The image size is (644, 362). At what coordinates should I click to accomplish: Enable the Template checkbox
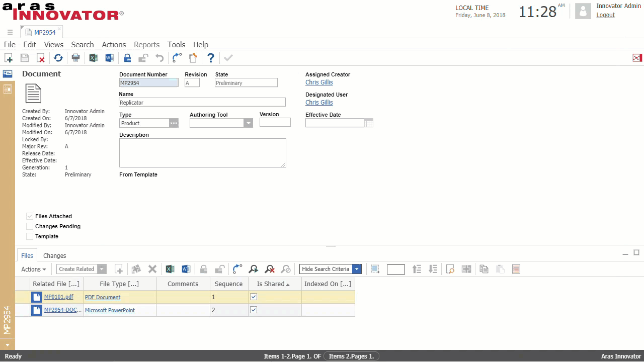[30, 236]
